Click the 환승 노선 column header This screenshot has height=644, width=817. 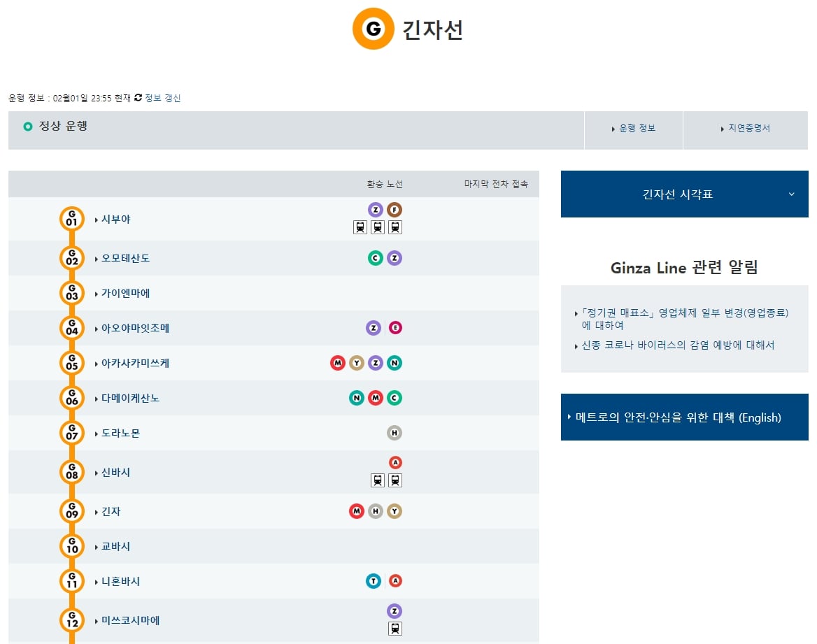point(385,184)
